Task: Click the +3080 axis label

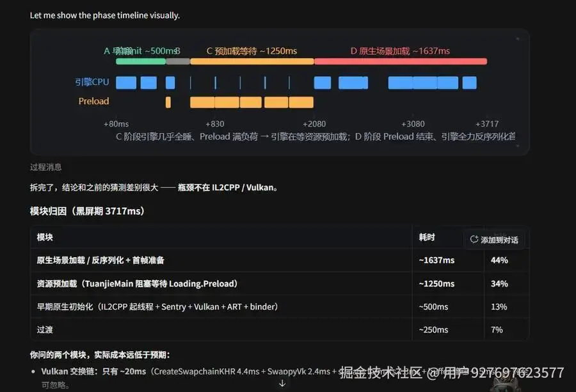Action: point(413,124)
